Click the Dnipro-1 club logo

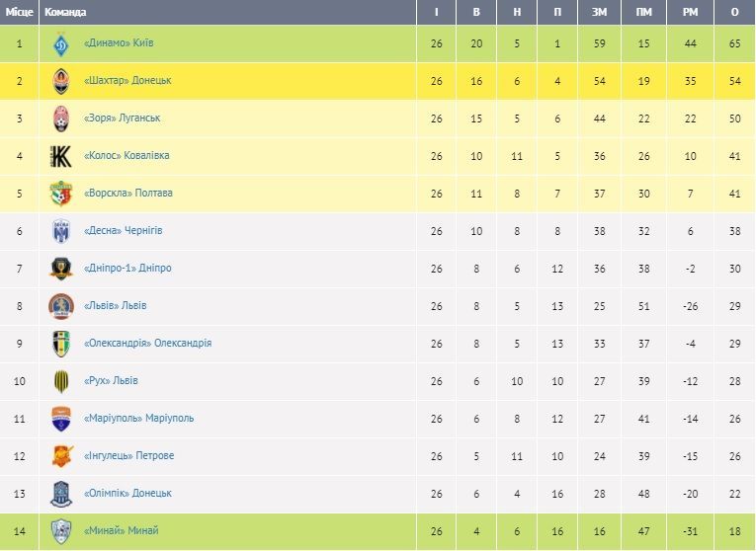coord(61,269)
